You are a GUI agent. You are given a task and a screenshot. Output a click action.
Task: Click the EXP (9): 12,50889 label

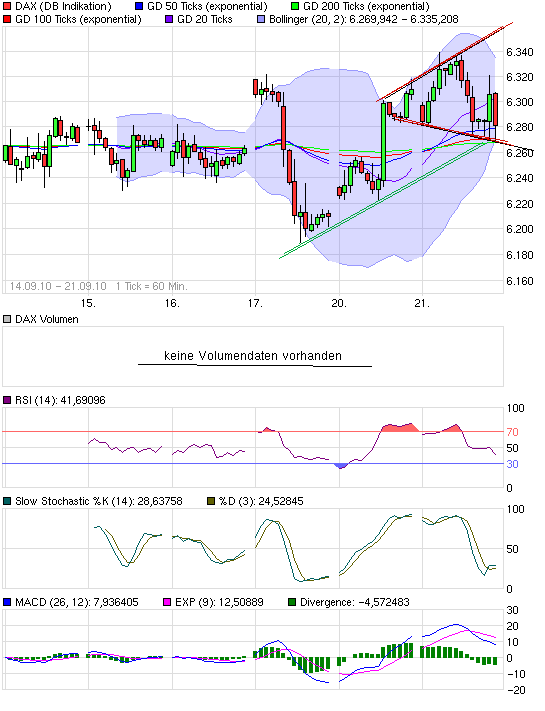(x=219, y=602)
